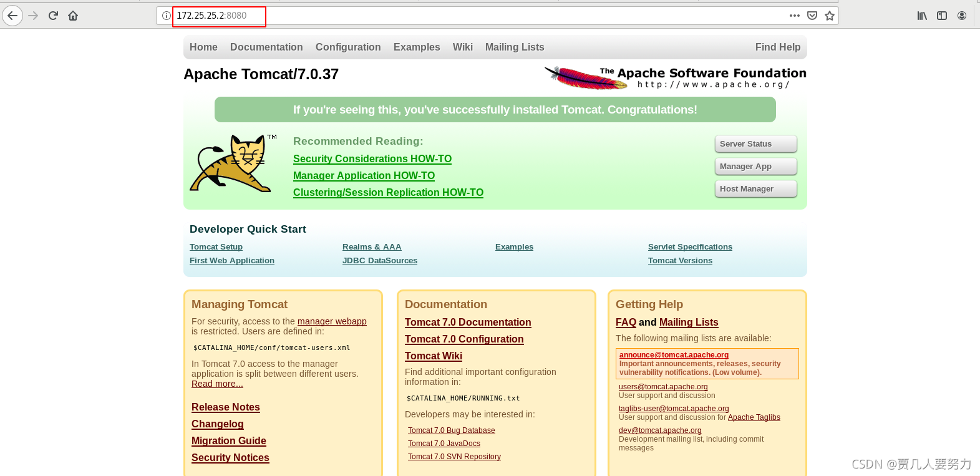The width and height of the screenshot is (980, 476).
Task: Click the browser forward arrow
Action: (x=34, y=16)
